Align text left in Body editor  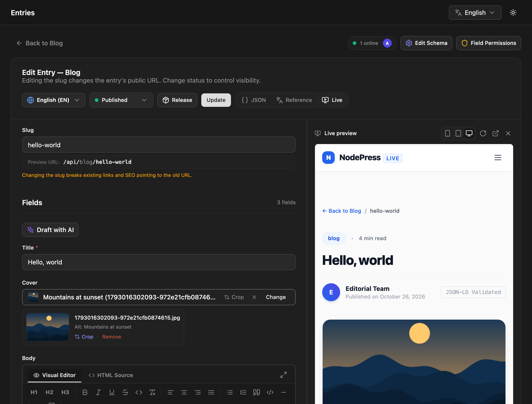coord(171,392)
